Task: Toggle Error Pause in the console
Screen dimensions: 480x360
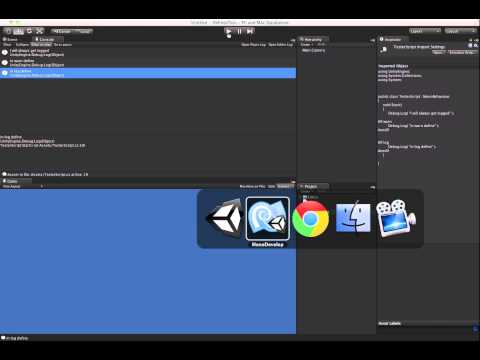Action: pos(63,44)
